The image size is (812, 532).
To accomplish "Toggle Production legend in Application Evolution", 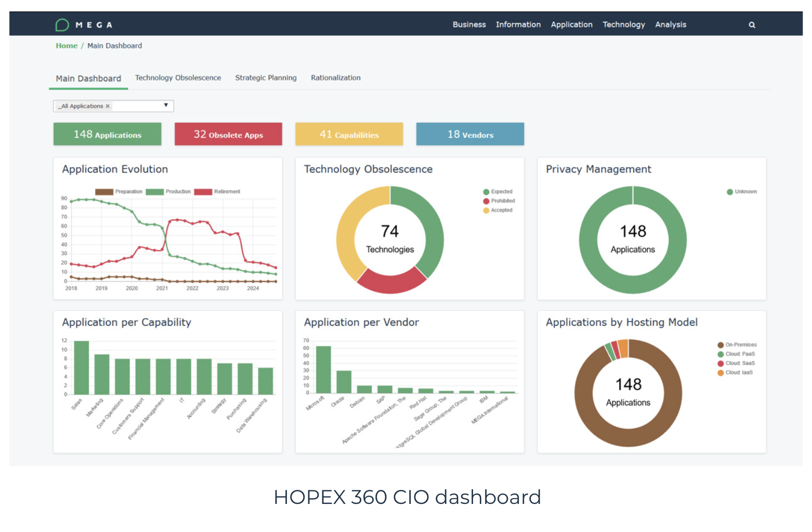I will tap(168, 192).
